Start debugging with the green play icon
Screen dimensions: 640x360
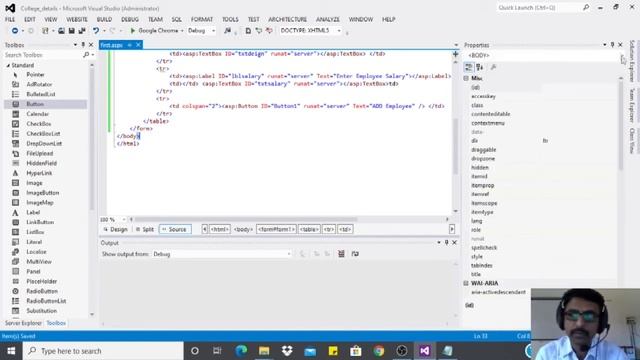pyautogui.click(x=132, y=31)
